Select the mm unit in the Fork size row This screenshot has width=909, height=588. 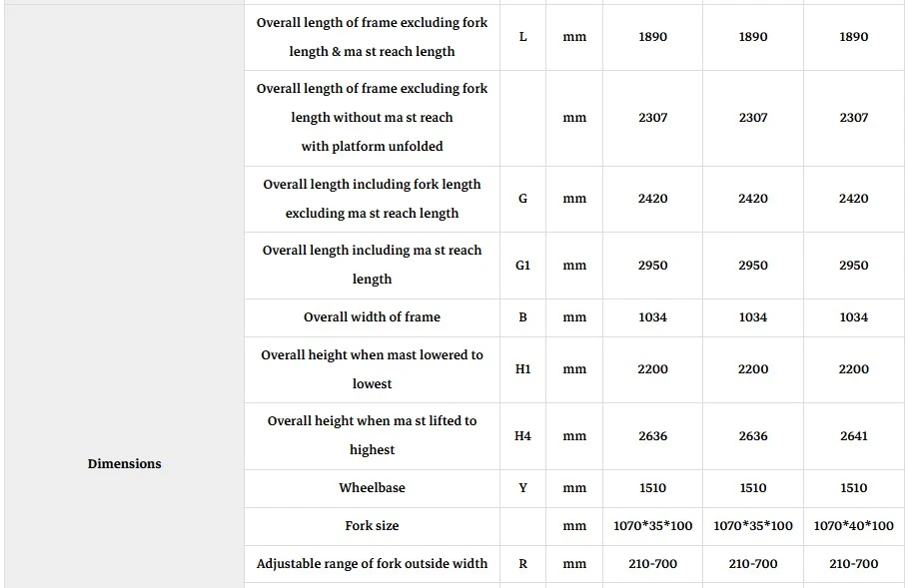574,525
